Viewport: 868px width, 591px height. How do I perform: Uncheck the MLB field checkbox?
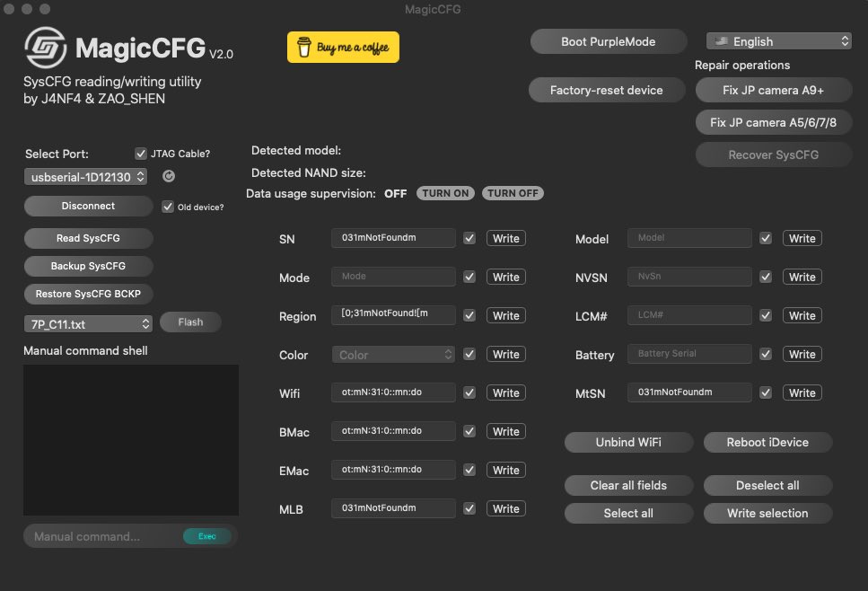click(x=469, y=508)
